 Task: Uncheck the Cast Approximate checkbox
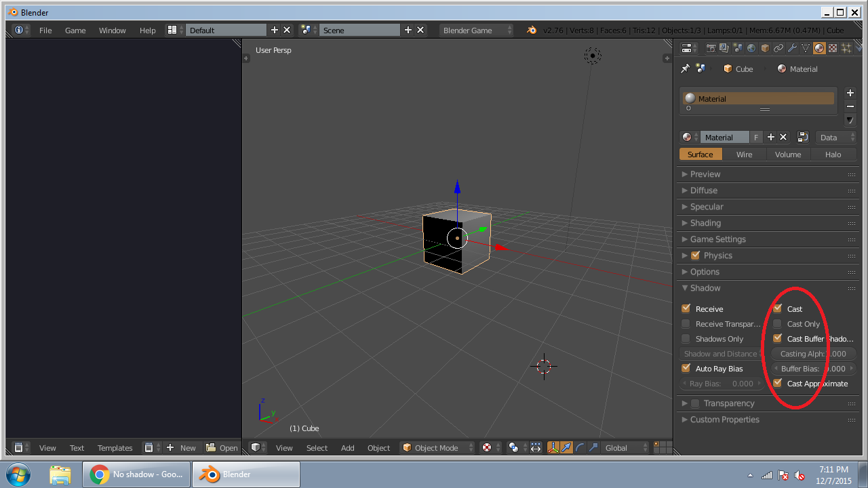777,383
